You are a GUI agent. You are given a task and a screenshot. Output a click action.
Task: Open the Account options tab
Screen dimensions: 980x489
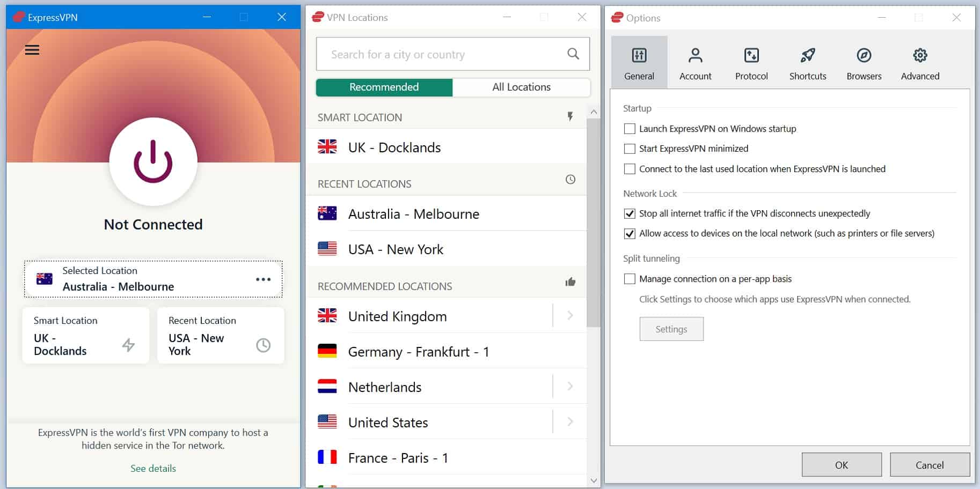point(695,62)
